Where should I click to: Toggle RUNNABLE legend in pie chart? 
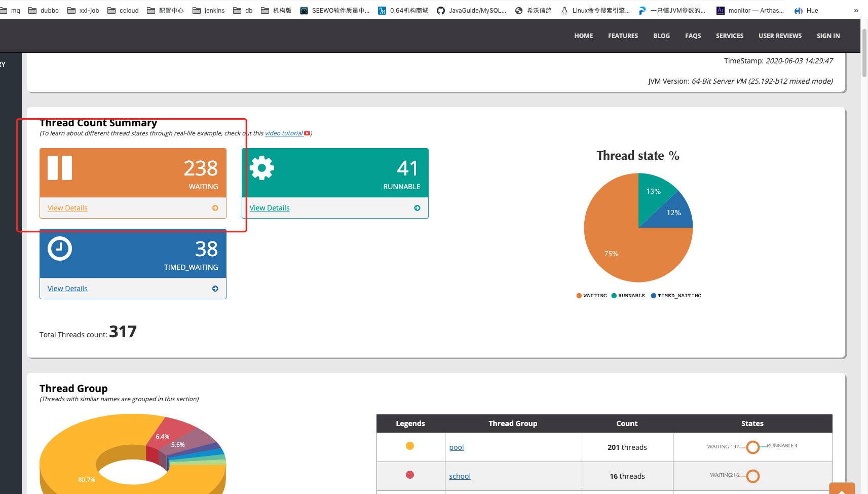628,296
